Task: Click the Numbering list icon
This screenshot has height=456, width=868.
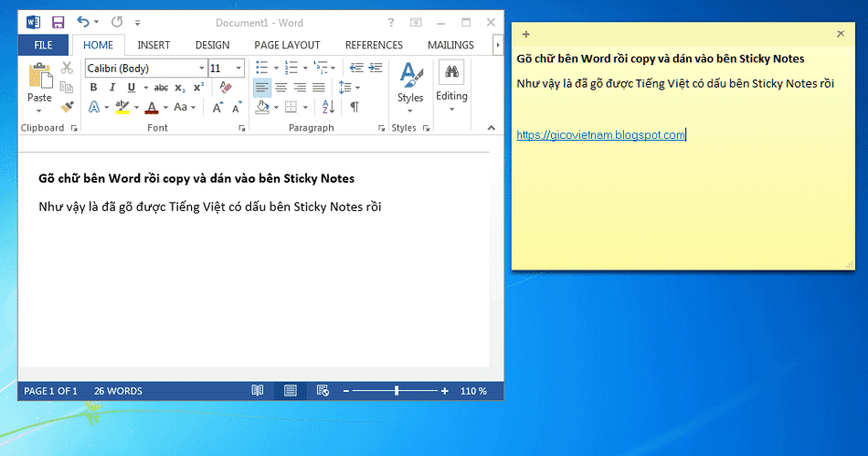Action: click(291, 68)
